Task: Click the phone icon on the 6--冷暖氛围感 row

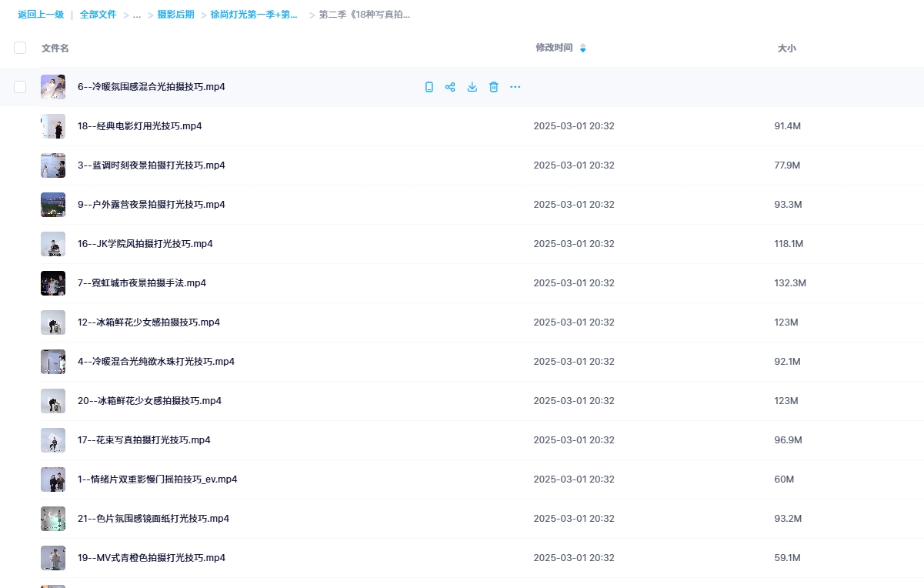Action: coord(429,87)
